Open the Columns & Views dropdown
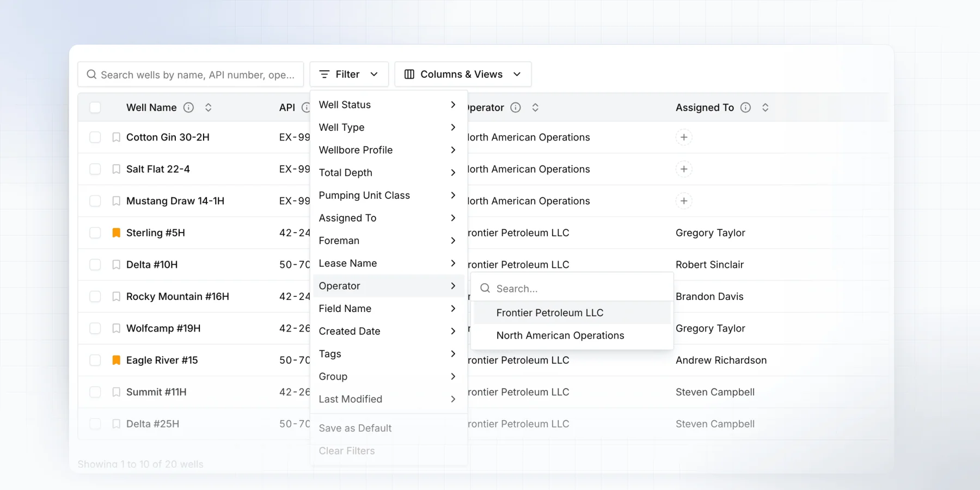Image resolution: width=980 pixels, height=490 pixels. click(x=463, y=75)
